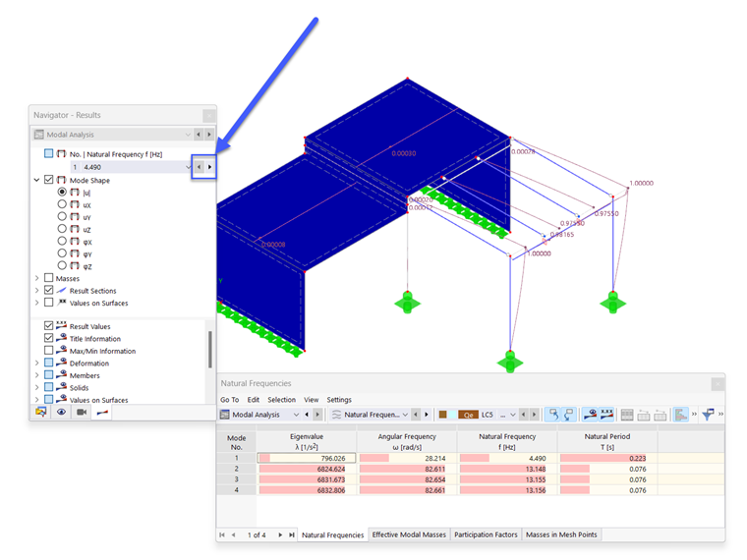Click the first selection-sync arrow icon in table toolbar

pyautogui.click(x=552, y=415)
